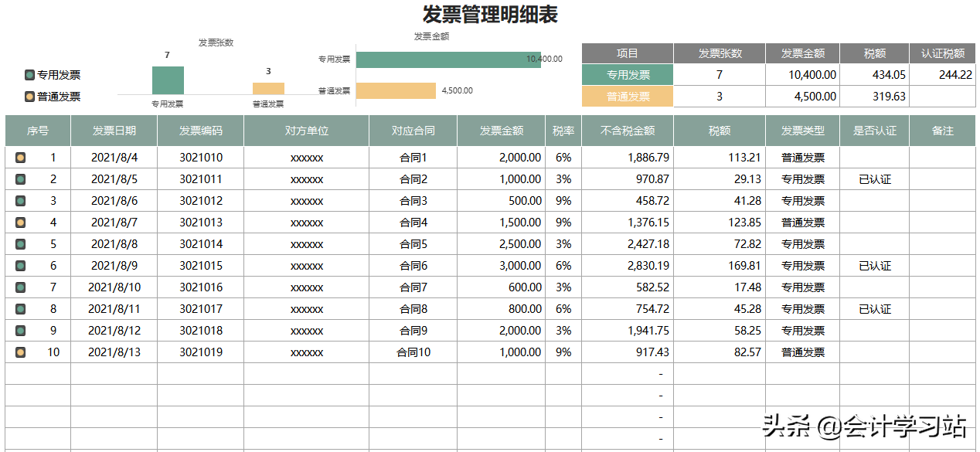Viewport: 980px width, 452px height.
Task: Select the 已认证 cell in row 6
Action: pyautogui.click(x=874, y=266)
